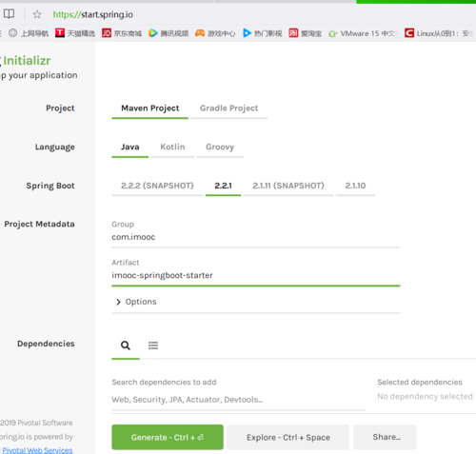Open the reading view book icon
The image size is (476, 454).
9,14
